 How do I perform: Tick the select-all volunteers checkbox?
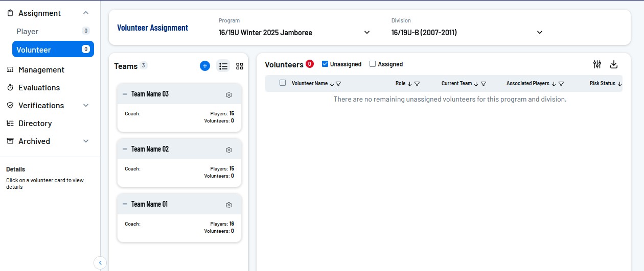click(x=283, y=83)
